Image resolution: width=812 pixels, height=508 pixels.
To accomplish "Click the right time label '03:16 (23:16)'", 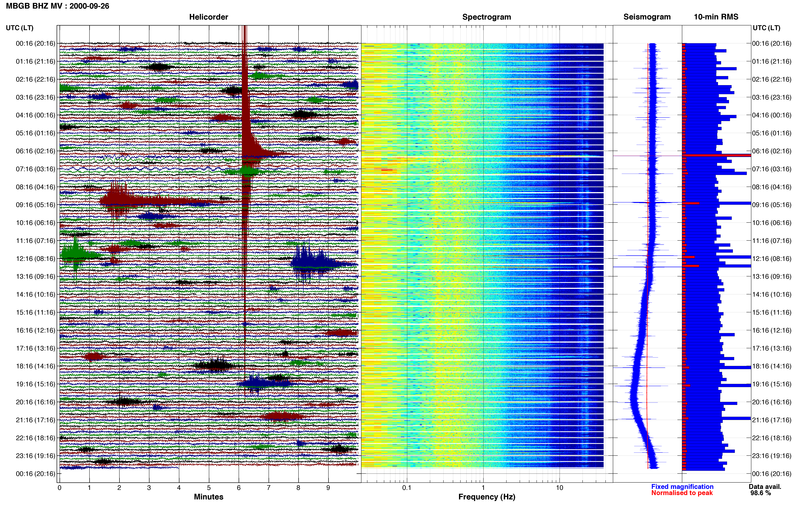I will pyautogui.click(x=772, y=97).
